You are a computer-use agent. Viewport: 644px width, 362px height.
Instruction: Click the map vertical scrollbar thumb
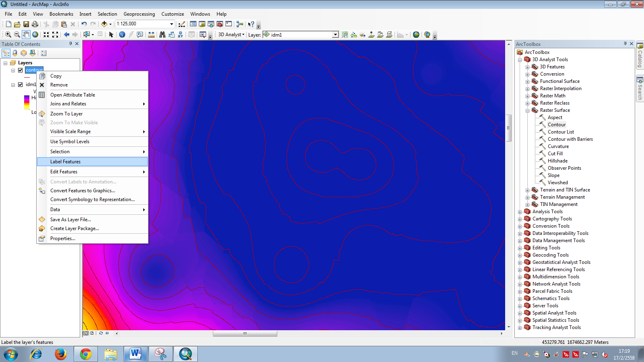coord(508,128)
